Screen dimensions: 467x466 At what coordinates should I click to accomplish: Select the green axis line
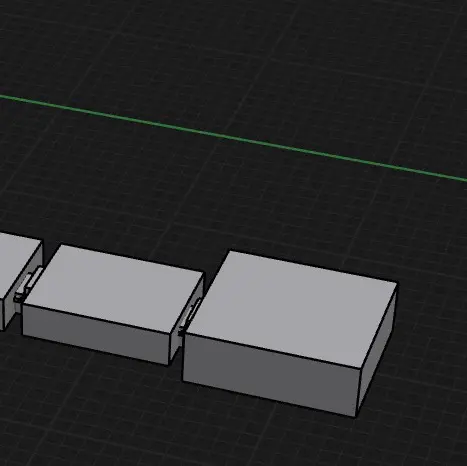[x=233, y=138]
